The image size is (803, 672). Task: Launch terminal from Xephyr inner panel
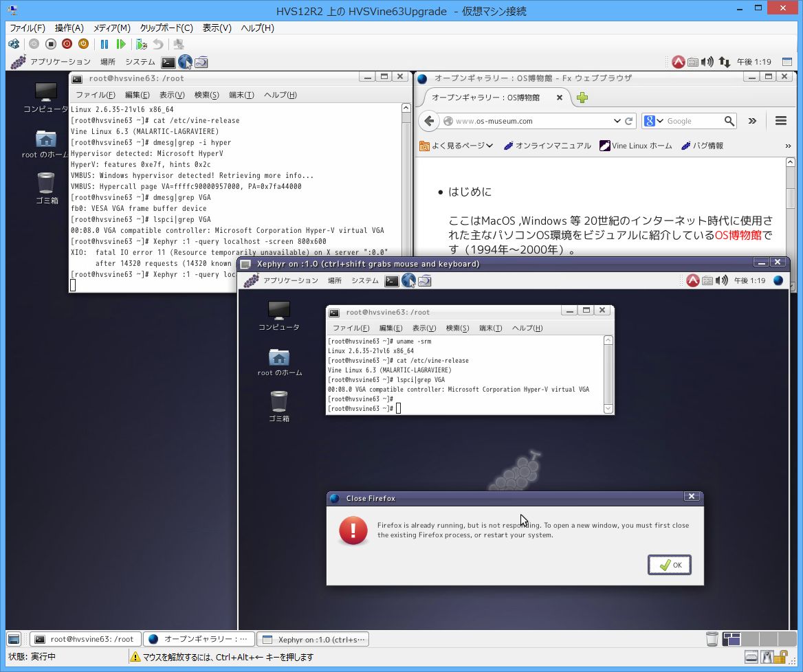pos(392,281)
